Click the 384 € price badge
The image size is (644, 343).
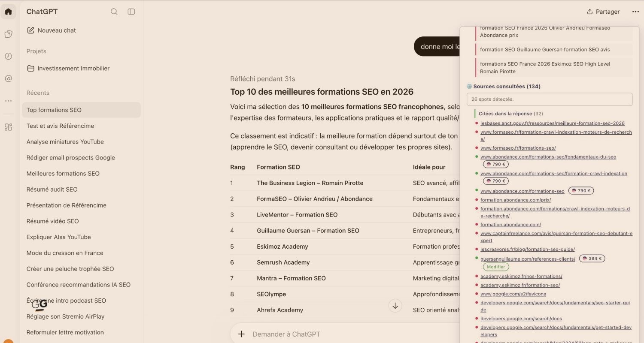tap(592, 259)
